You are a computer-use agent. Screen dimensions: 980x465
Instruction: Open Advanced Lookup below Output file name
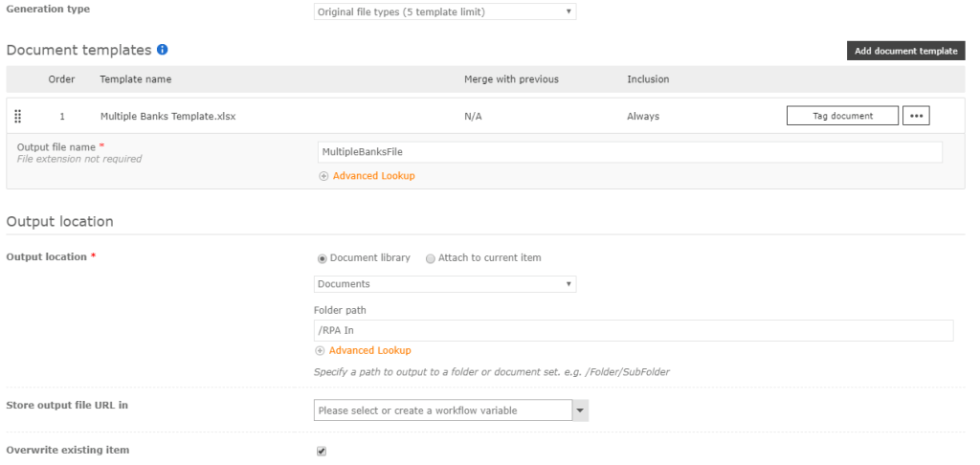click(x=373, y=176)
